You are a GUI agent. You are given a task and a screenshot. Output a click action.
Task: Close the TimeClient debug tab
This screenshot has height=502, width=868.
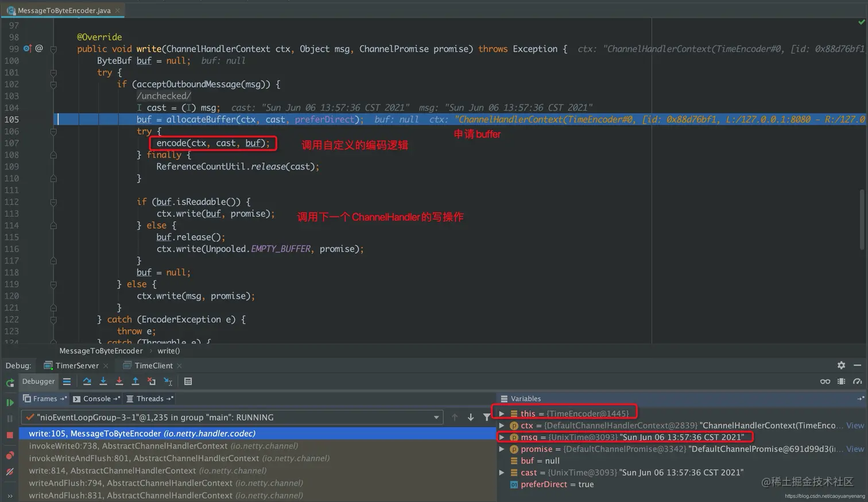pyautogui.click(x=179, y=366)
